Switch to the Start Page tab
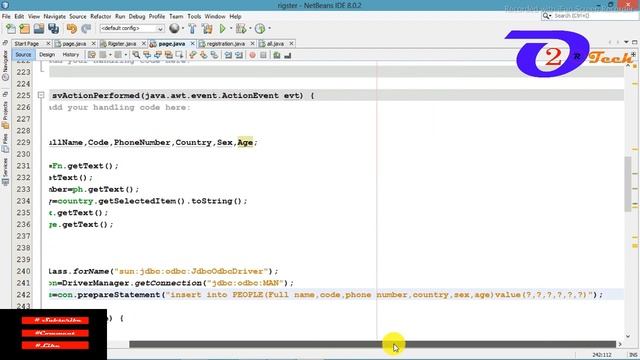 point(27,44)
